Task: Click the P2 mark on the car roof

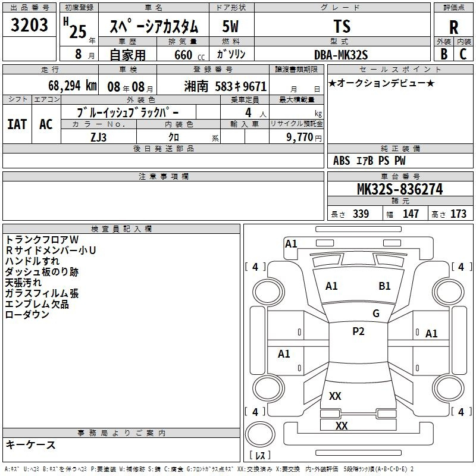Action: [358, 332]
